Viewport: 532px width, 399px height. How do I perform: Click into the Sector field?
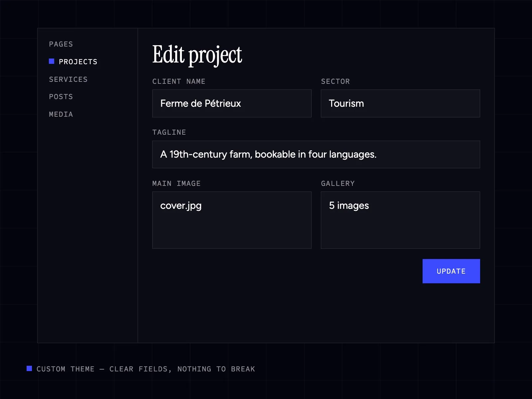[400, 103]
